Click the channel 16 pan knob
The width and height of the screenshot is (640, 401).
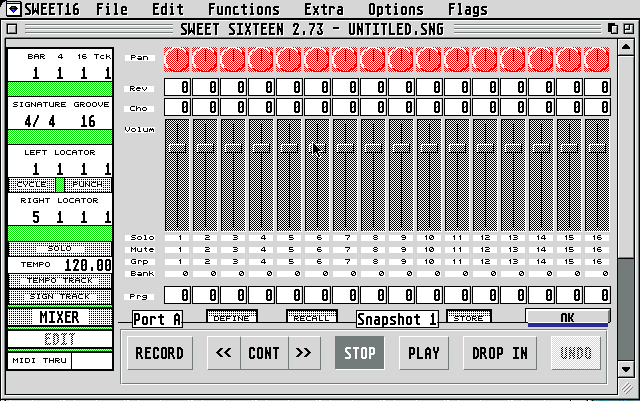click(597, 59)
